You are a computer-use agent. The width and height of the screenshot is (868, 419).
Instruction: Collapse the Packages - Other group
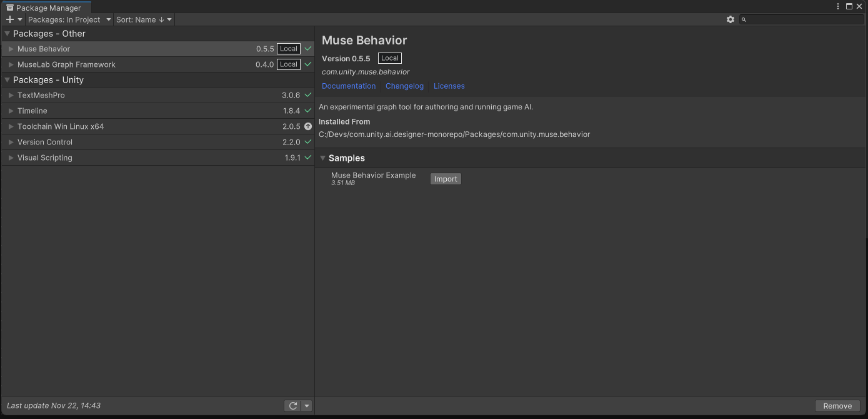coord(7,34)
